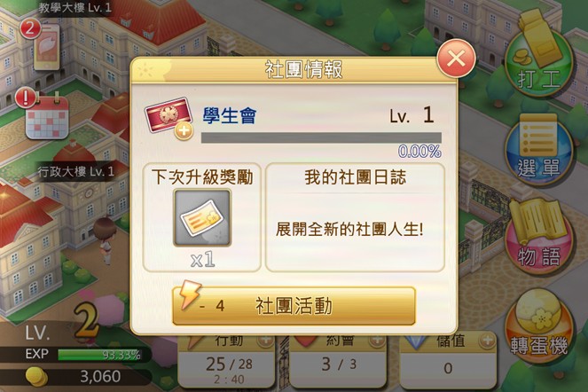
Task: Tap the plus on 學生會 badge
Action: point(184,131)
